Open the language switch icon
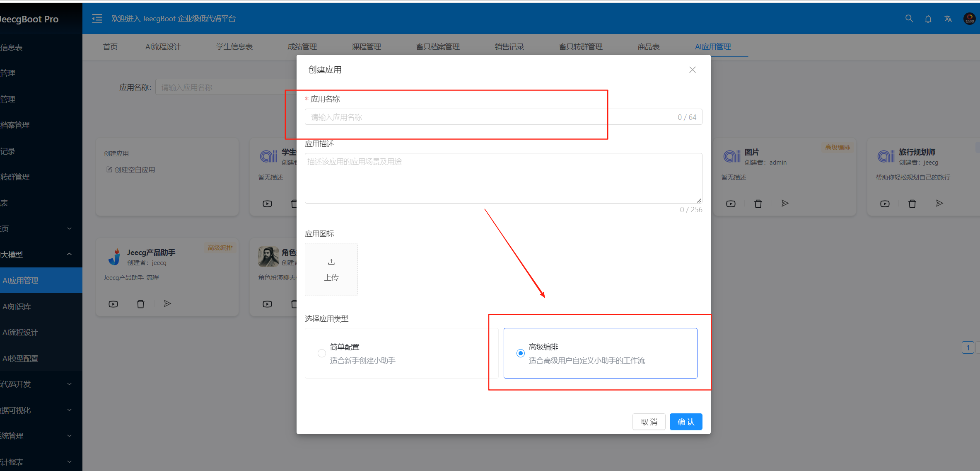The height and width of the screenshot is (471, 980). (948, 19)
